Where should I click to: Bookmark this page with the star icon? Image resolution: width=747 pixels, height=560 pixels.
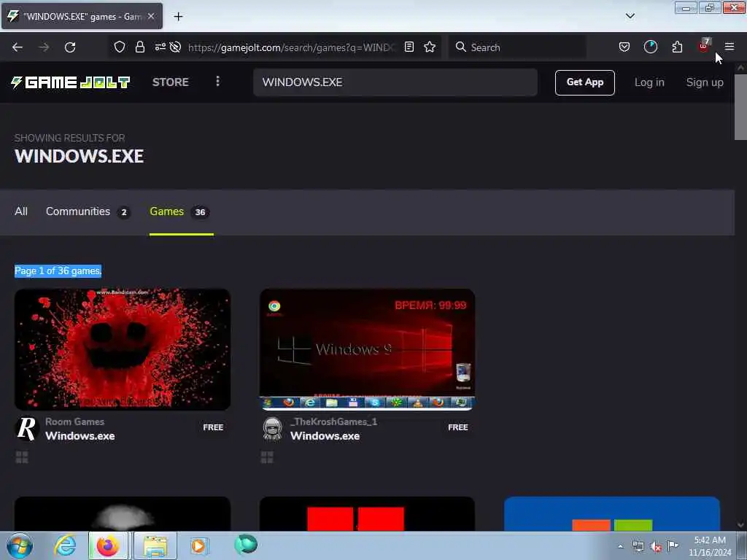[x=430, y=47]
